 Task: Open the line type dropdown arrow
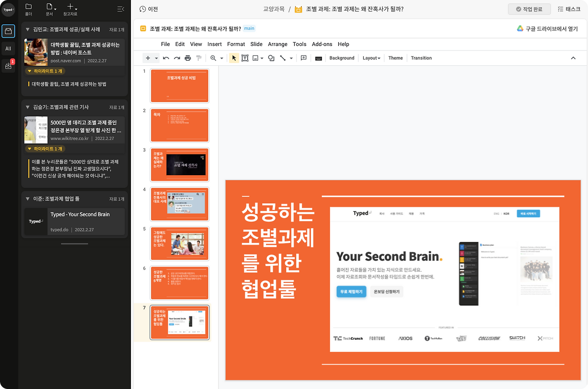pos(291,58)
